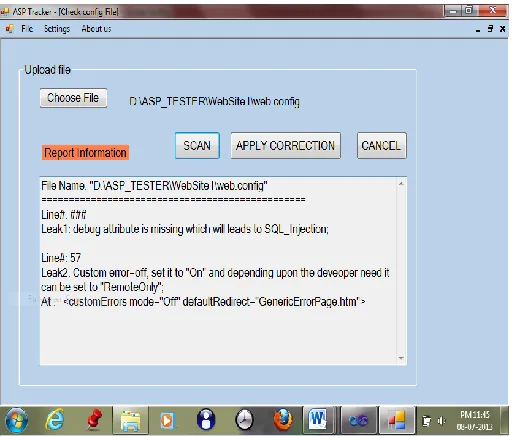Select the customErrors mode line
512x436 pixels.
tap(203, 302)
